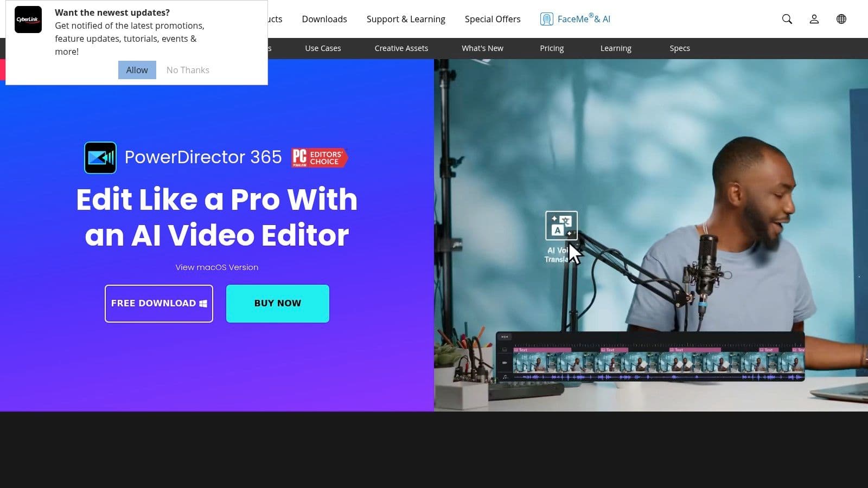Click the FREE DOWNLOAD button
The height and width of the screenshot is (488, 868).
[159, 304]
